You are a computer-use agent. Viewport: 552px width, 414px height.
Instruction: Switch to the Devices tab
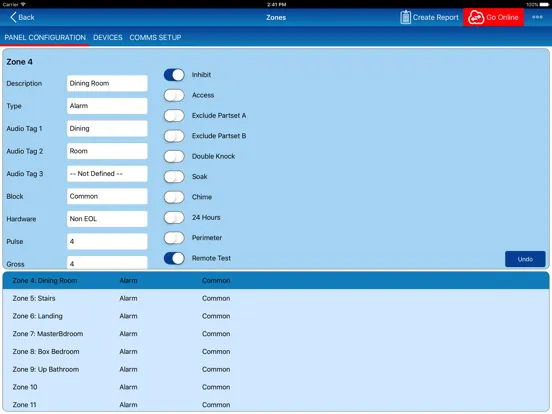108,37
